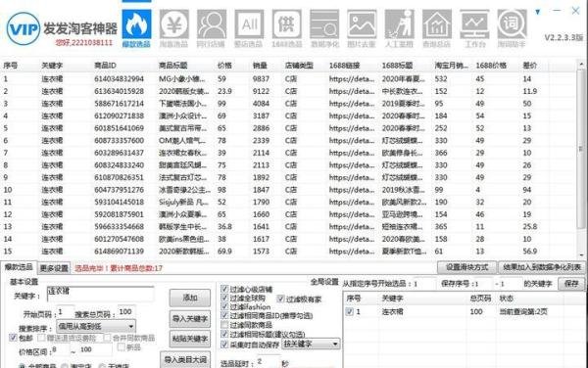Open the 图片去重 picture icon
This screenshot has height=368, width=588.
point(362,28)
